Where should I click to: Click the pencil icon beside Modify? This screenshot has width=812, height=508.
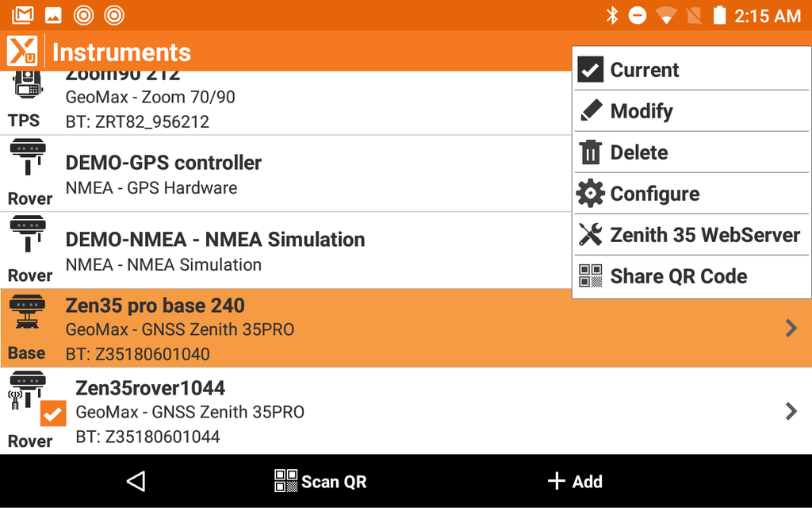[591, 110]
